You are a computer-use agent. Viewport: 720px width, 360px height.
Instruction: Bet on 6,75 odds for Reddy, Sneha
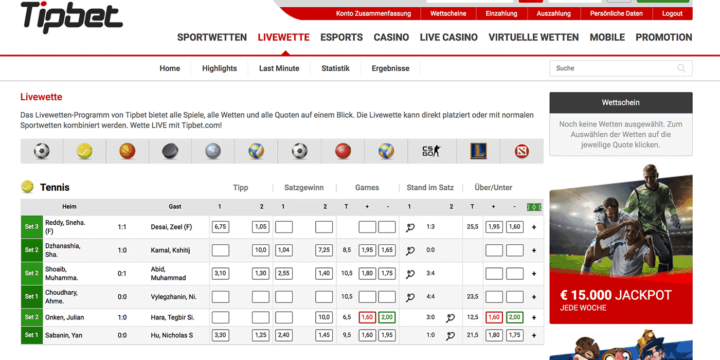[220, 227]
